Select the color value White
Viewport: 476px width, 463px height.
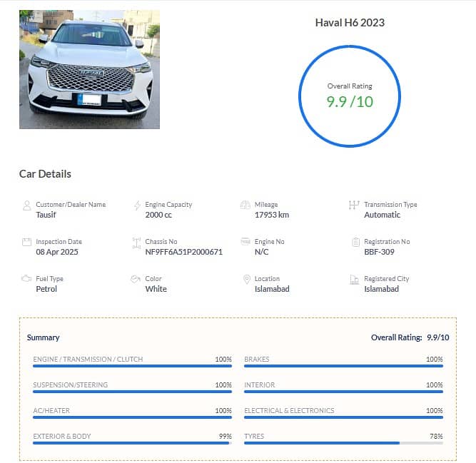click(x=156, y=289)
